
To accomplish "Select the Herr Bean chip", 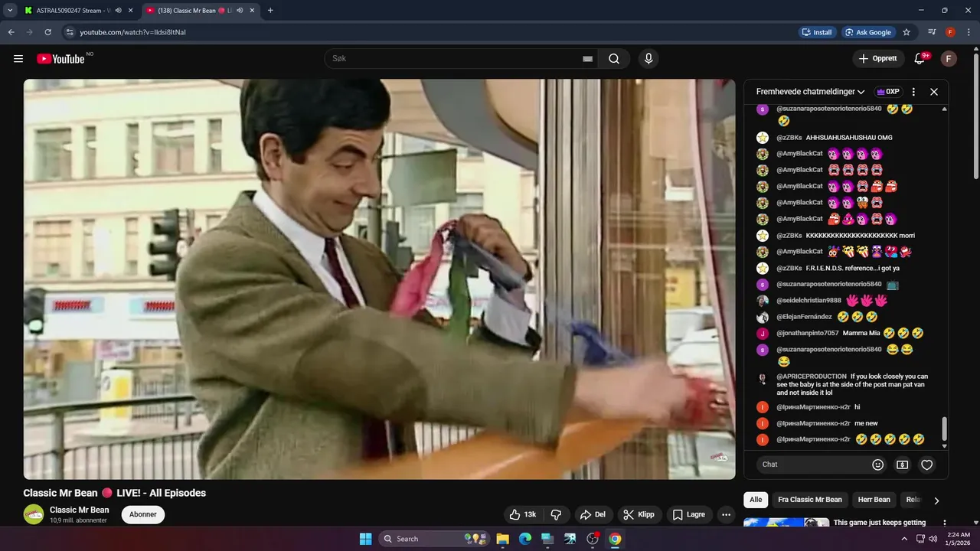I will click(874, 500).
